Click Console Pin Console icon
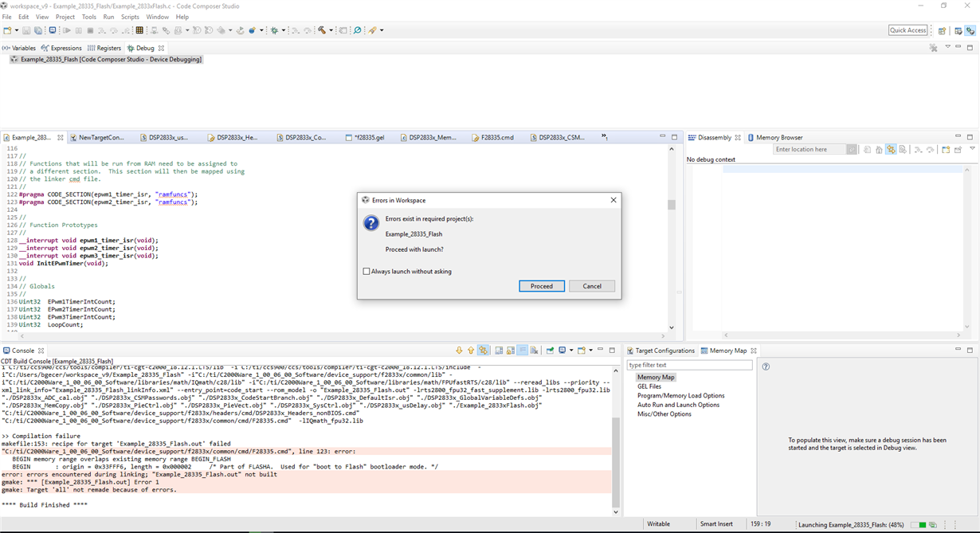Screen dimensions: 980x533 point(550,351)
